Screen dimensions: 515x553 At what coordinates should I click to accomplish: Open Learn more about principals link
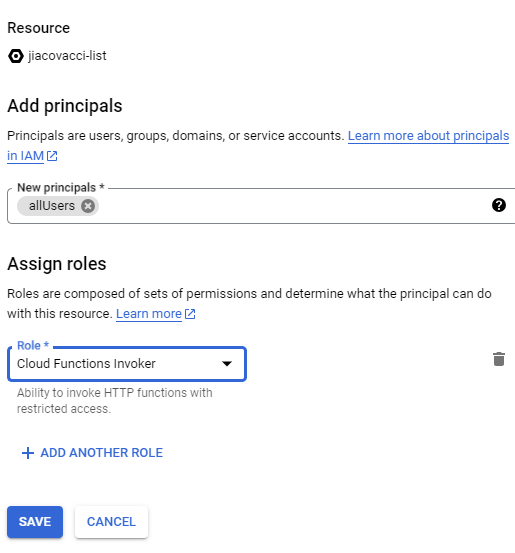[x=429, y=136]
